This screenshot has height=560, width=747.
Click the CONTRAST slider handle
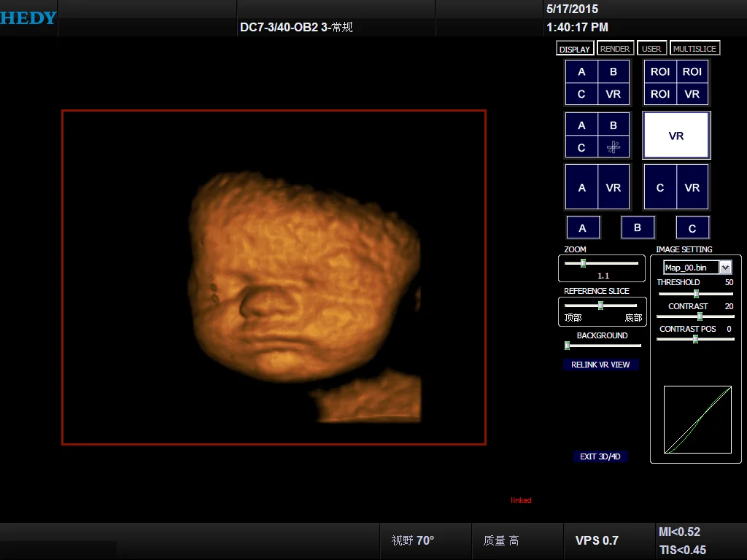(700, 316)
